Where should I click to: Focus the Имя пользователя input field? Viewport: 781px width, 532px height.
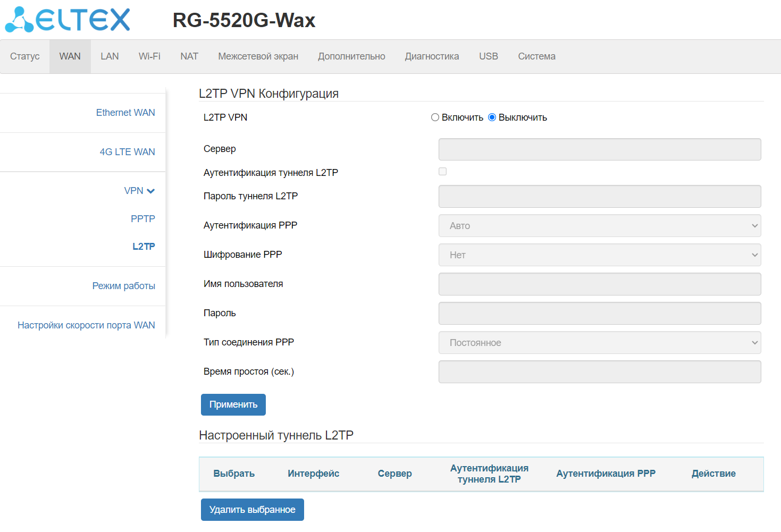[x=599, y=284]
